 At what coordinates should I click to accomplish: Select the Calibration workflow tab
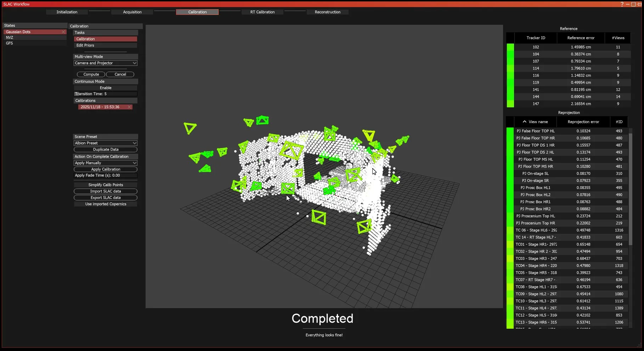(197, 12)
